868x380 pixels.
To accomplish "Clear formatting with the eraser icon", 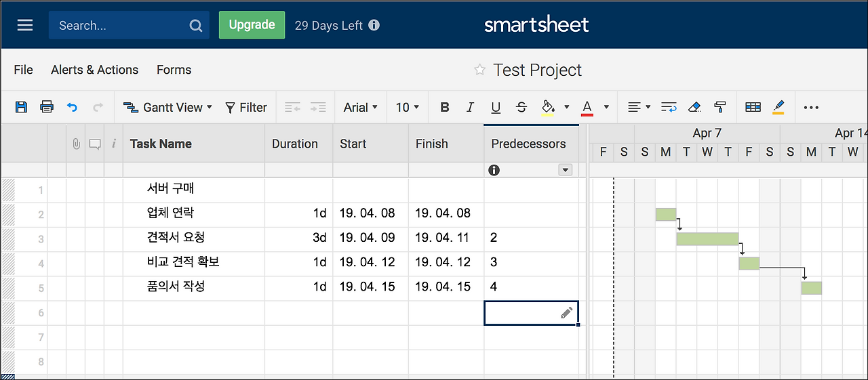I will pyautogui.click(x=694, y=107).
